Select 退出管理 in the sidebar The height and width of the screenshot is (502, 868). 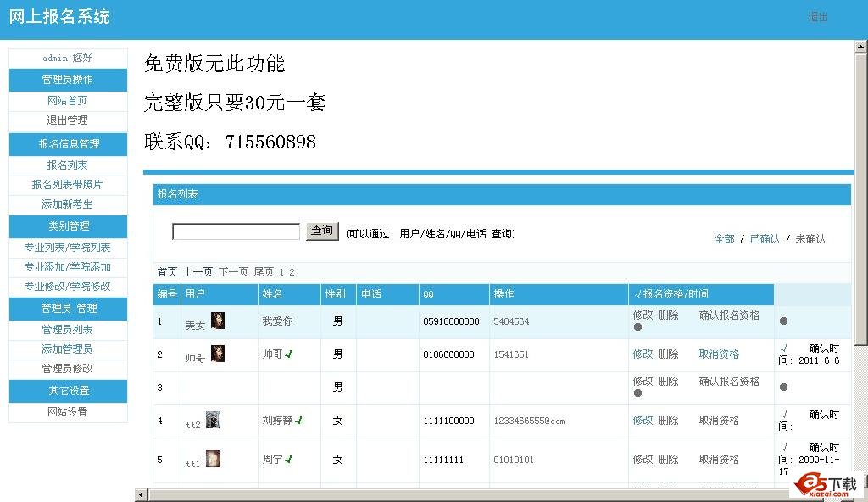68,120
